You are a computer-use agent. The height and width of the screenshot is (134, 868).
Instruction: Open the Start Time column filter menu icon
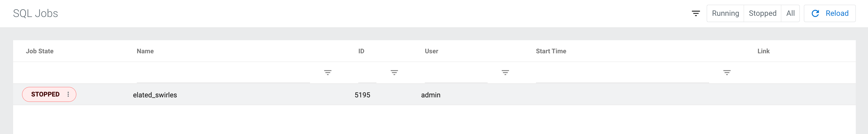pos(727,73)
